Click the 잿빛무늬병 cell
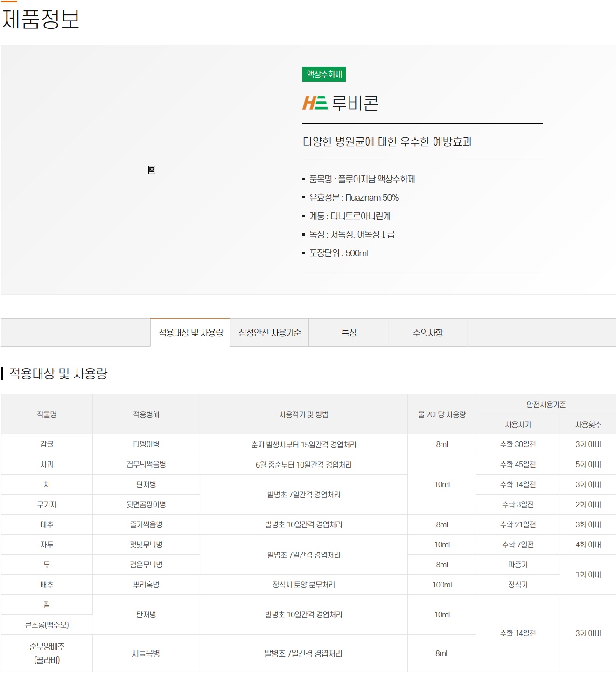 (x=146, y=545)
